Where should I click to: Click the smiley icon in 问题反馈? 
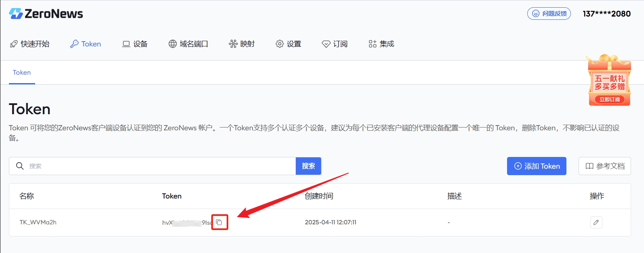(536, 14)
